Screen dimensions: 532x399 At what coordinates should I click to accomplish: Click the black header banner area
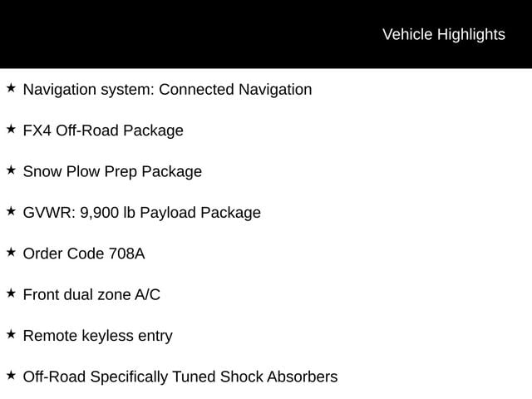pos(266,34)
